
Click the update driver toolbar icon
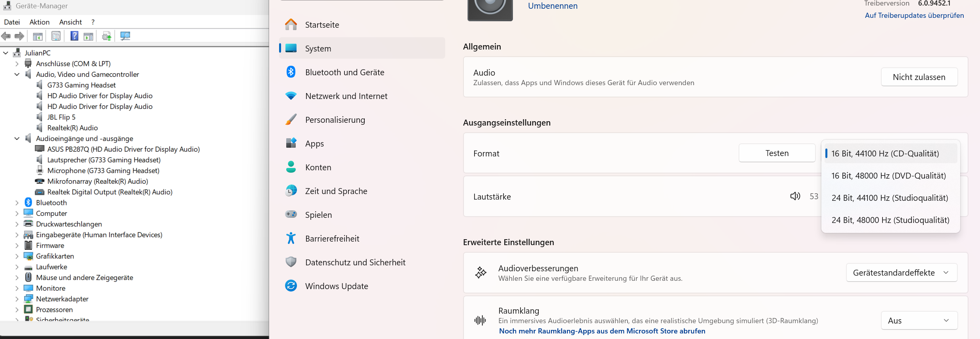point(106,36)
